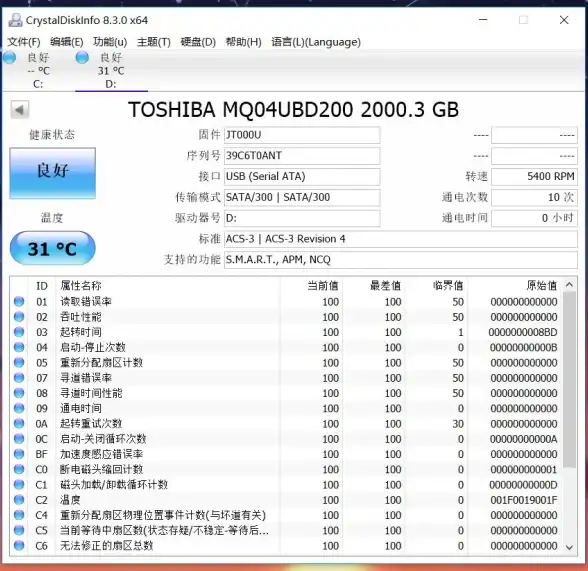Viewport: 588px width, 571px height.
Task: Select the 温度 attribute name in table
Action: pyautogui.click(x=70, y=500)
